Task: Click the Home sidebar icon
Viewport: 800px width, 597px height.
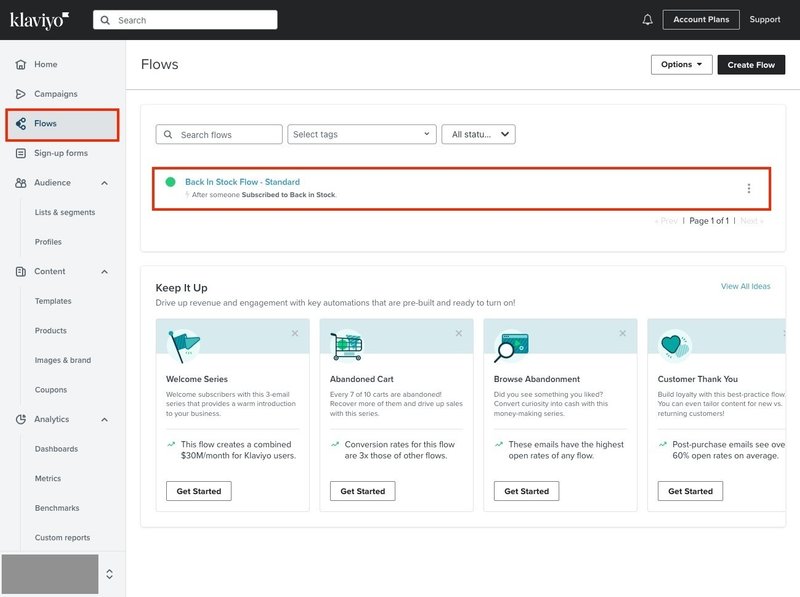Action: [x=21, y=64]
